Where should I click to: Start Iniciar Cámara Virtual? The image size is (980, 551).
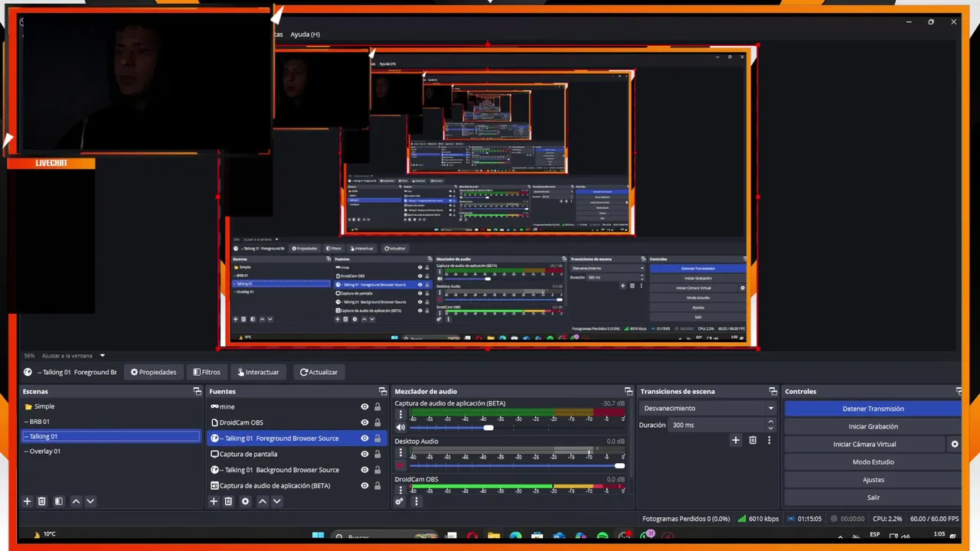pos(864,444)
